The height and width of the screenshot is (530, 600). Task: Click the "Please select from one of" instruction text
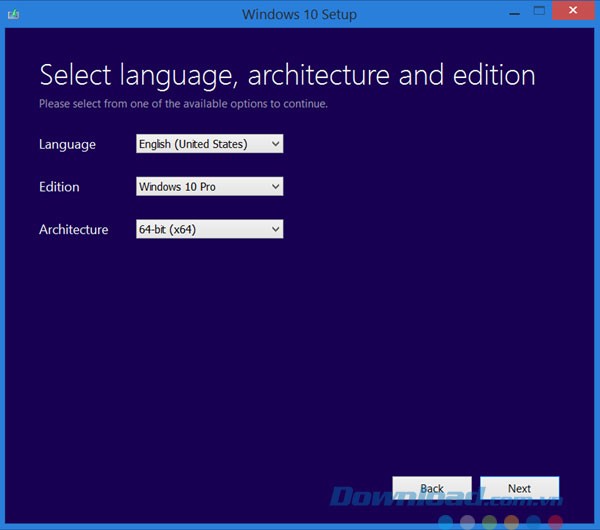183,103
